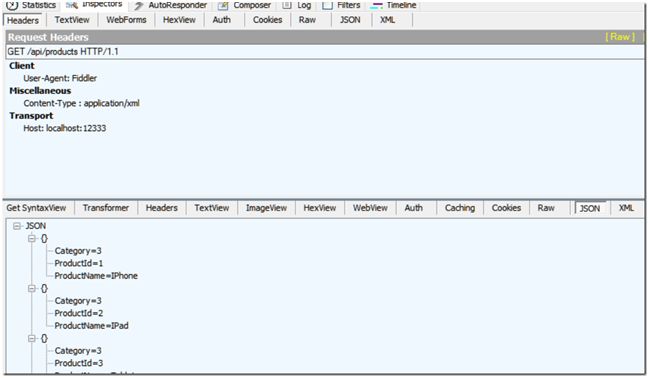
Task: Select the ProductName=IPhone tree entry
Action: click(96, 276)
